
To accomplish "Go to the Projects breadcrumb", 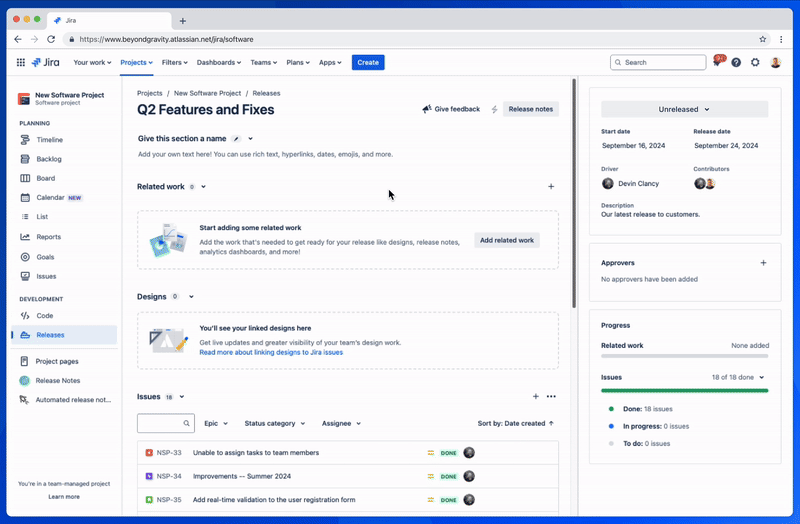I will (x=149, y=93).
